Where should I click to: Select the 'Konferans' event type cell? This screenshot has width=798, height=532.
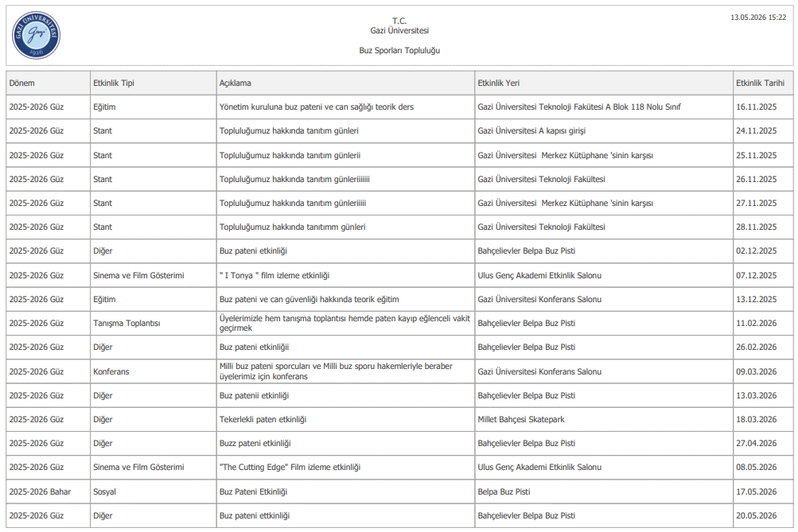(154, 371)
